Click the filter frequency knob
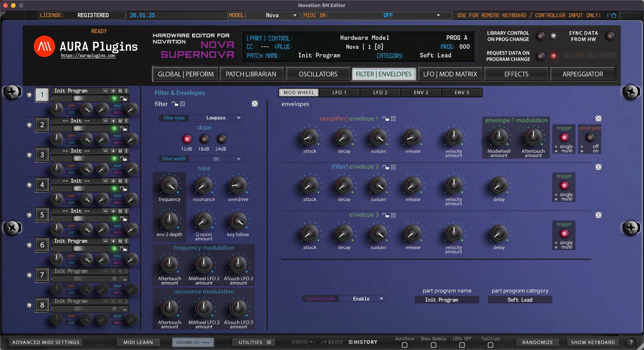The image size is (644, 350). [169, 186]
